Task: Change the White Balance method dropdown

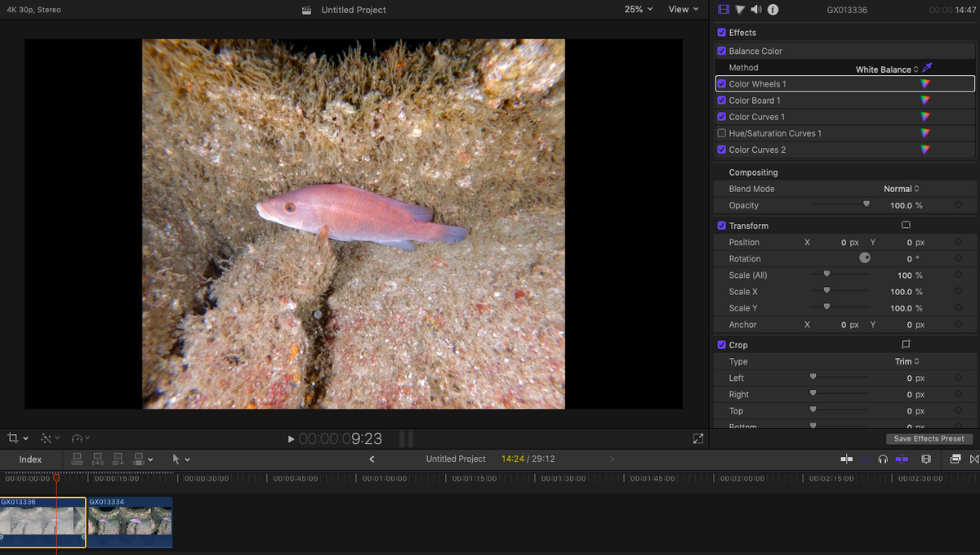Action: tap(887, 69)
